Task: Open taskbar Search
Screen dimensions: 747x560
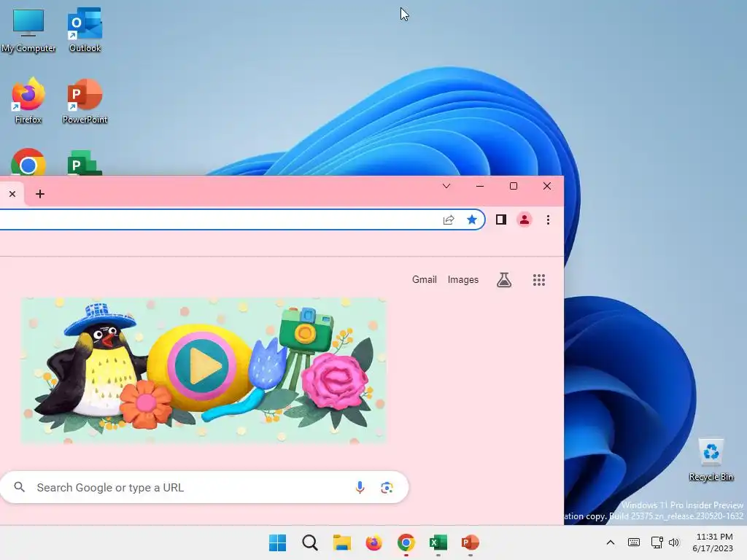Action: tap(309, 542)
